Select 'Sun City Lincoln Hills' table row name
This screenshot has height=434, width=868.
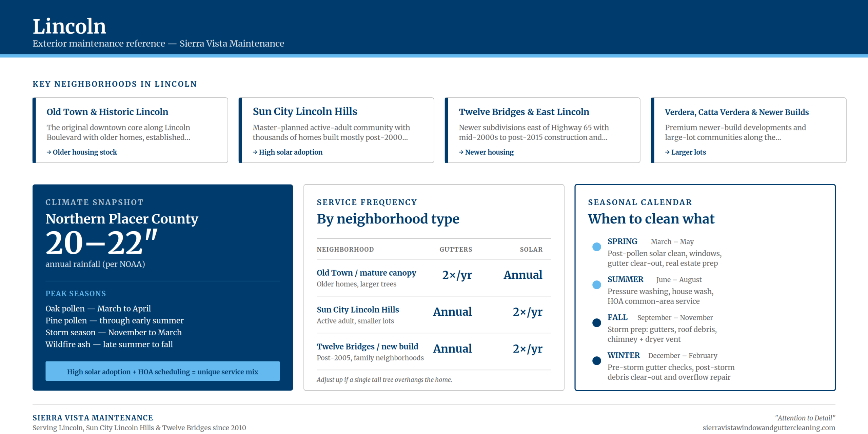click(x=358, y=310)
